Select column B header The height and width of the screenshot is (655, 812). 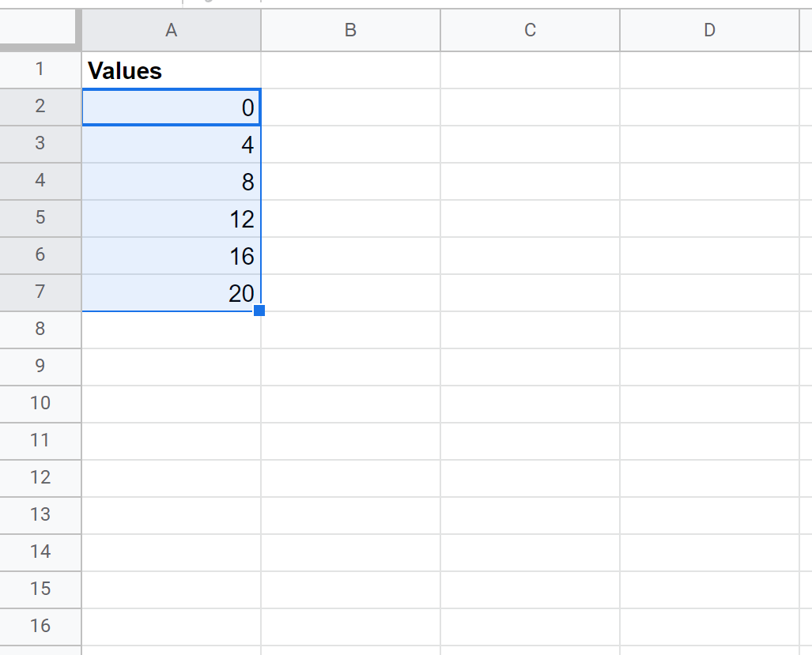pos(350,30)
